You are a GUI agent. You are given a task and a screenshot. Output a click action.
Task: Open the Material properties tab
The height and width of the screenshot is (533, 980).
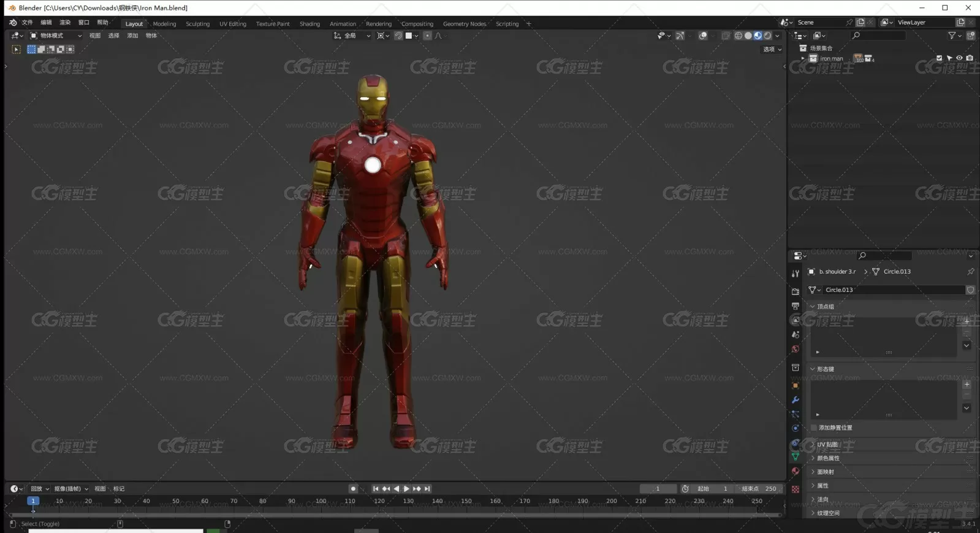[795, 471]
